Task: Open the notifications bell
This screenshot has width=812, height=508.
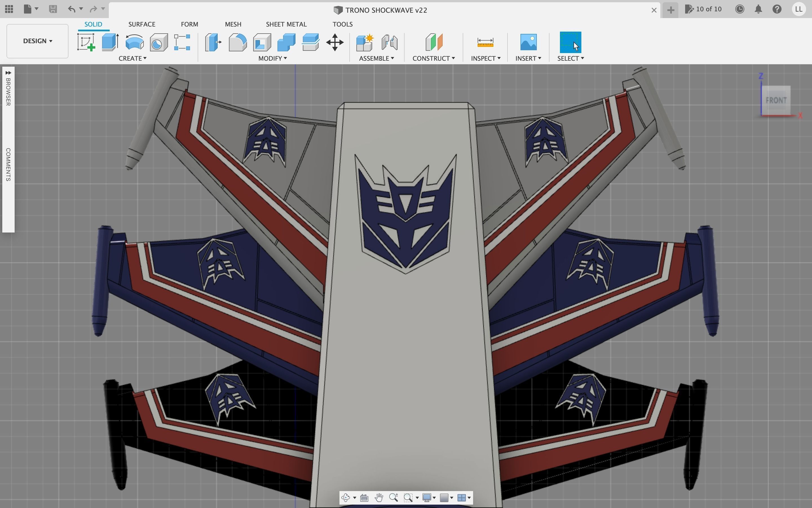Action: pyautogui.click(x=758, y=9)
